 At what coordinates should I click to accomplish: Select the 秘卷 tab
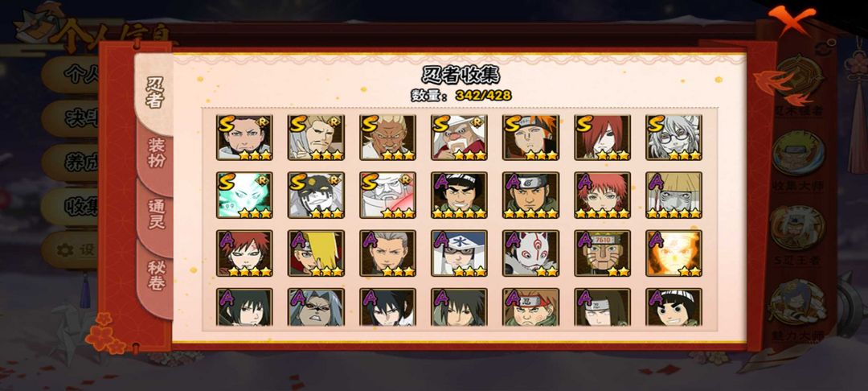156,275
